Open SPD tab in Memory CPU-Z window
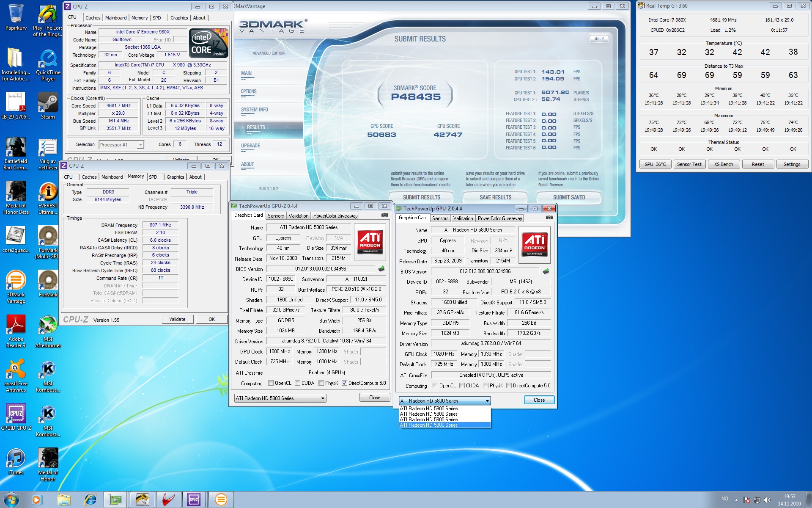 pyautogui.click(x=153, y=177)
